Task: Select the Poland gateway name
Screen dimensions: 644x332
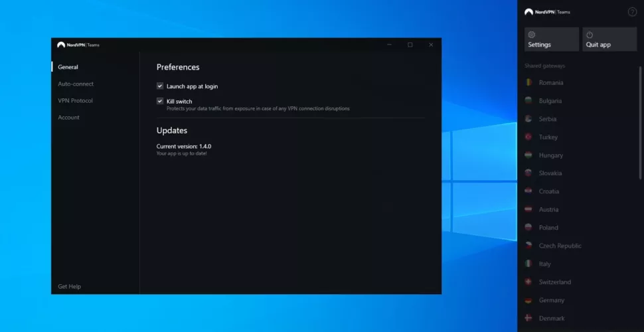Action: pyautogui.click(x=548, y=227)
